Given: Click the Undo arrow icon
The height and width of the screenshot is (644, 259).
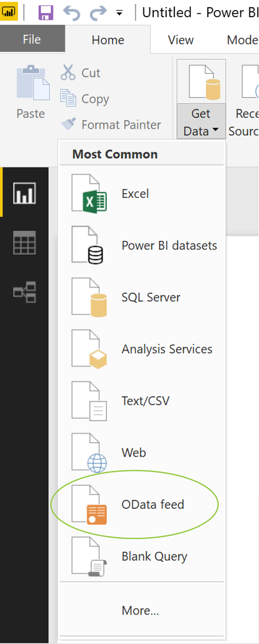Looking at the screenshot, I should (72, 13).
